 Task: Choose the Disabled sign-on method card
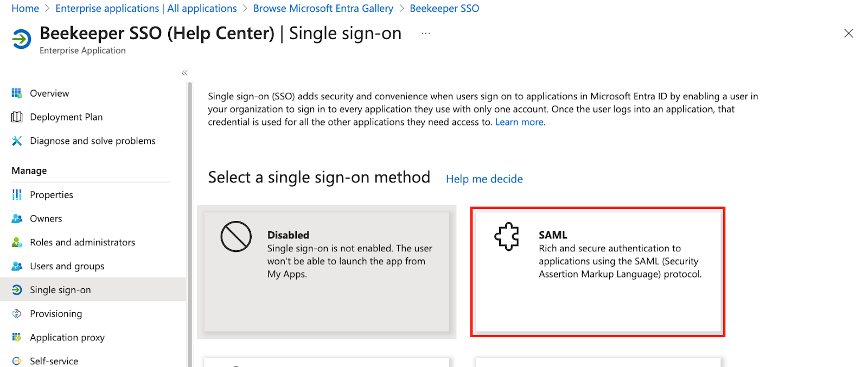point(327,271)
